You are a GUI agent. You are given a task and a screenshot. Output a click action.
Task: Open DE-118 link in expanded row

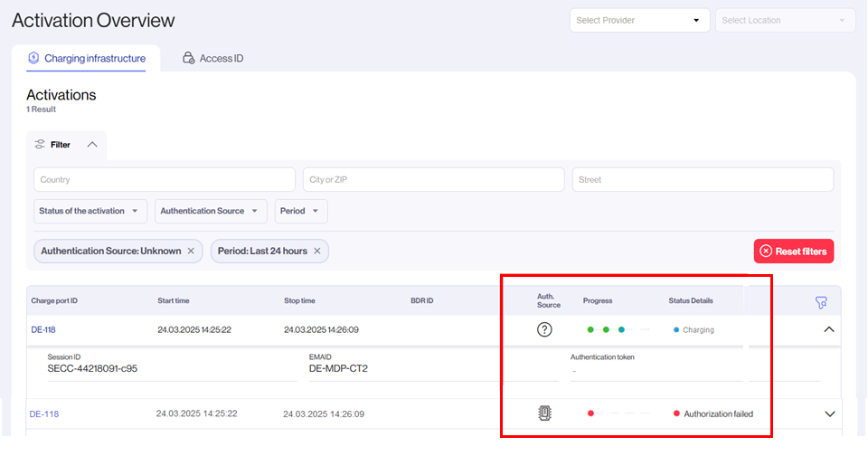point(43,329)
